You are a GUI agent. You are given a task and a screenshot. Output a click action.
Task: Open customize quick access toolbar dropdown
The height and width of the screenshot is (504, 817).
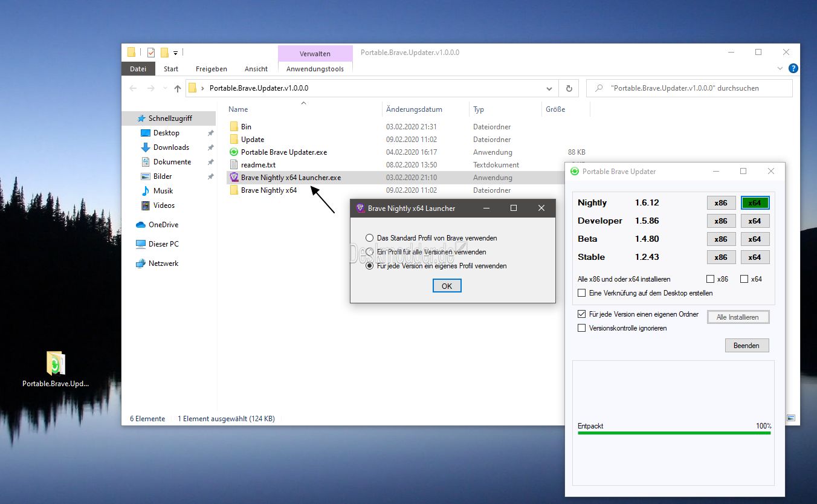click(x=175, y=53)
